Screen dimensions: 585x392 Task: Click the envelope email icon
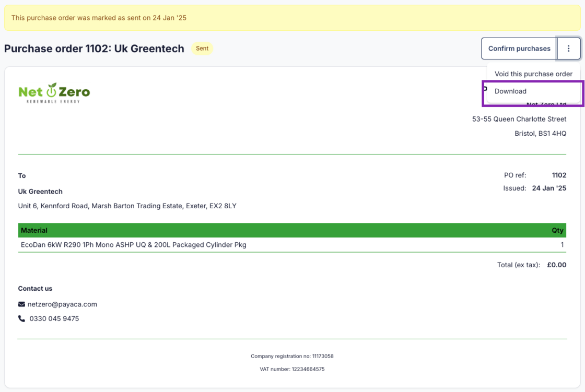(x=21, y=304)
